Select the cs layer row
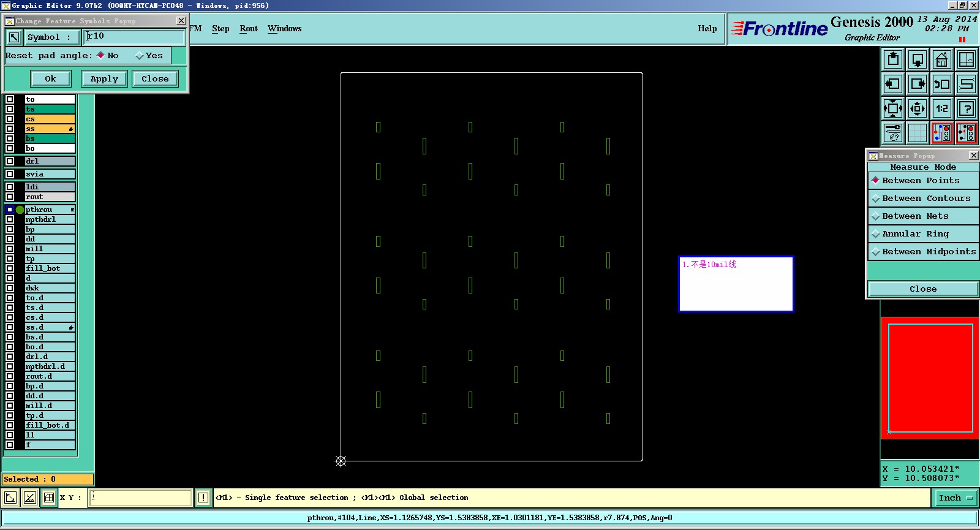The width and height of the screenshot is (980, 530). (50, 119)
